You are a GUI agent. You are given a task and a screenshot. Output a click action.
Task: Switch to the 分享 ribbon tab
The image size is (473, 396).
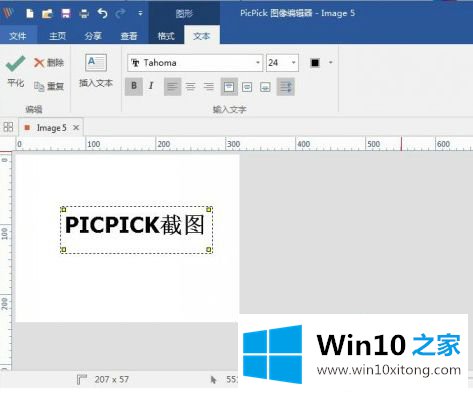click(x=93, y=36)
